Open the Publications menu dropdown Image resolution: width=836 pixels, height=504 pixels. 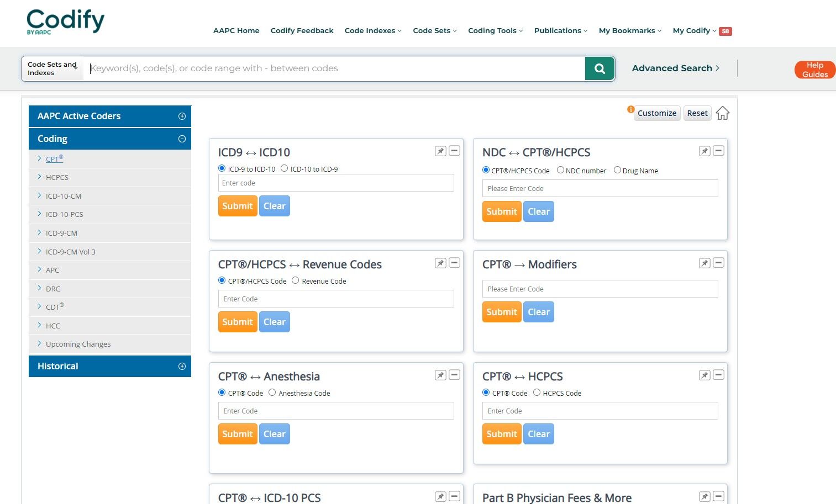(561, 31)
